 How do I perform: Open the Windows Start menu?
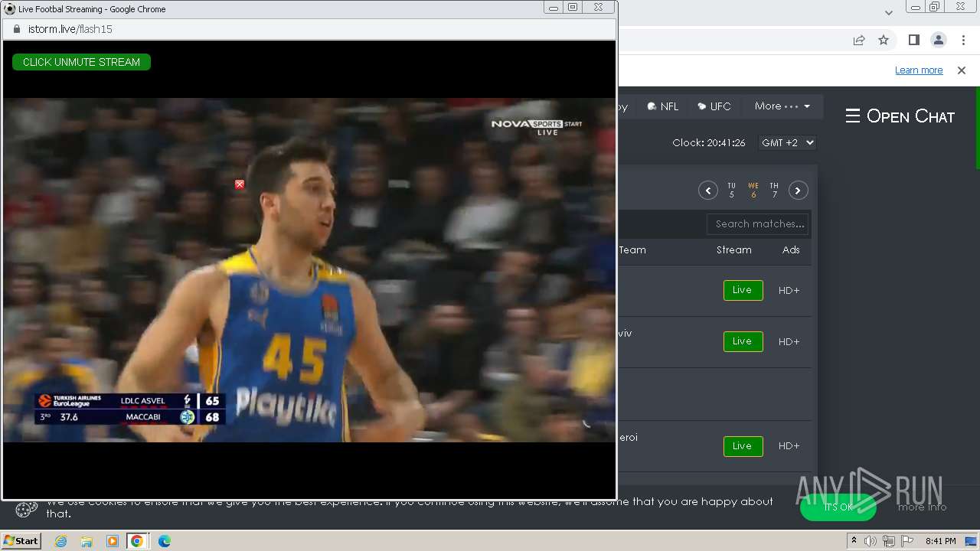pyautogui.click(x=21, y=541)
